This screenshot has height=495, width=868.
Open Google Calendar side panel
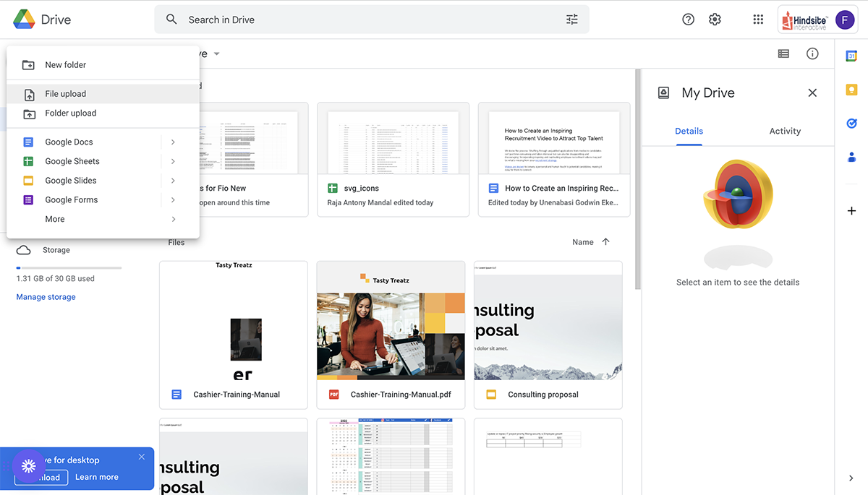[851, 56]
